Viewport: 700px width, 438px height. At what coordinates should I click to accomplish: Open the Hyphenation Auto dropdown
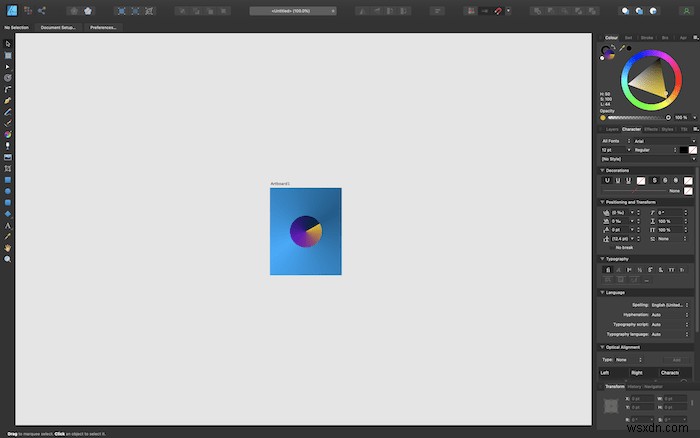tap(670, 315)
